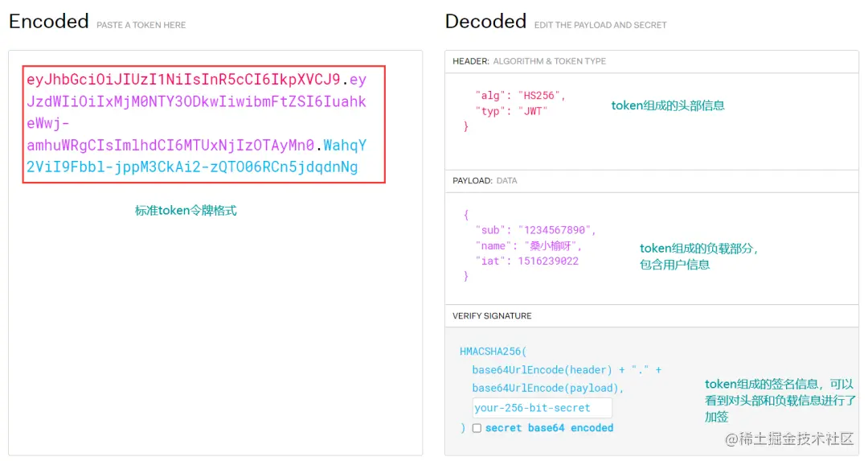The image size is (868, 461).
Task: Click the PAYLOAD: DATA section title
Action: 485,181
